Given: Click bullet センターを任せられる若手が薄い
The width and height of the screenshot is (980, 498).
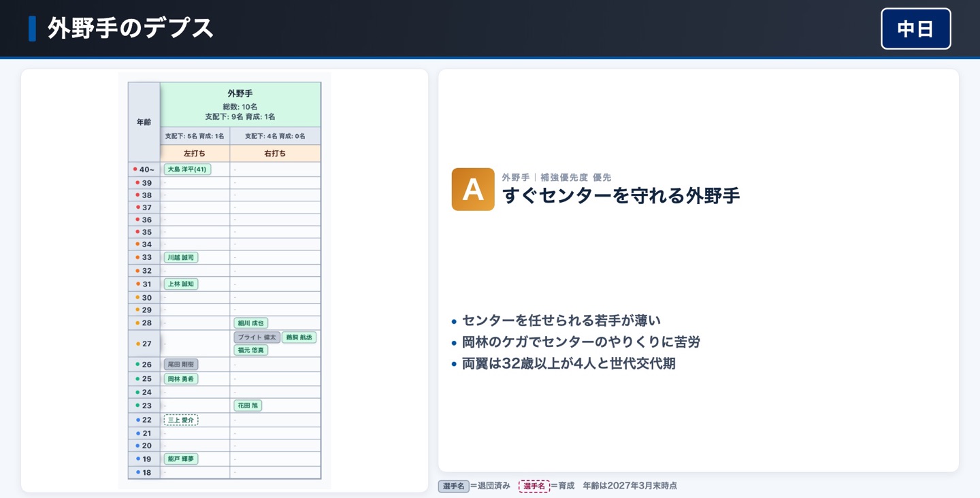Looking at the screenshot, I should (x=561, y=320).
